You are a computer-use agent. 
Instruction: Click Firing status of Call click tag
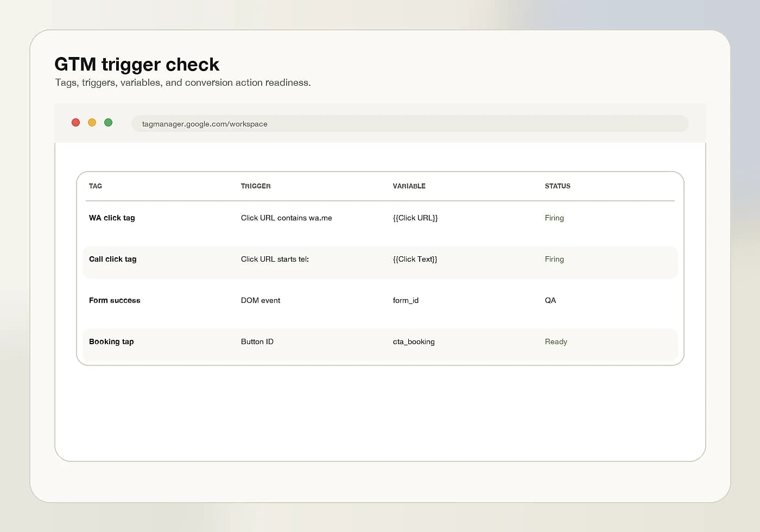tap(554, 259)
